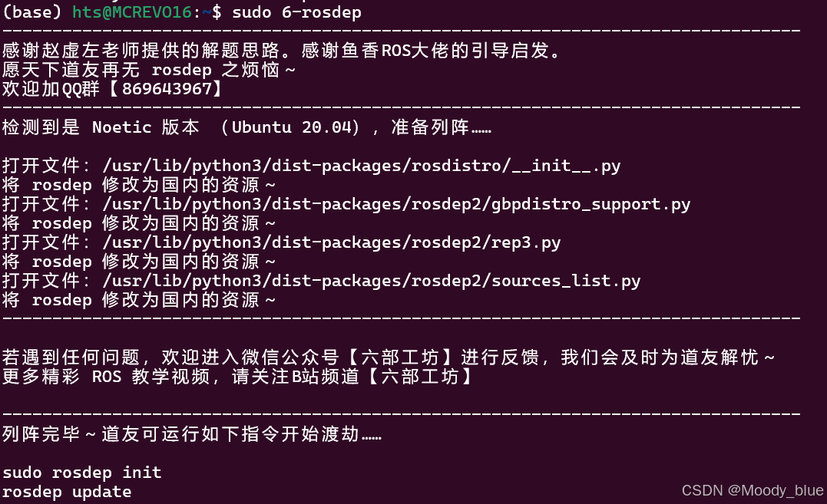Click the hts@MCREVO16 prompt username

(132, 12)
